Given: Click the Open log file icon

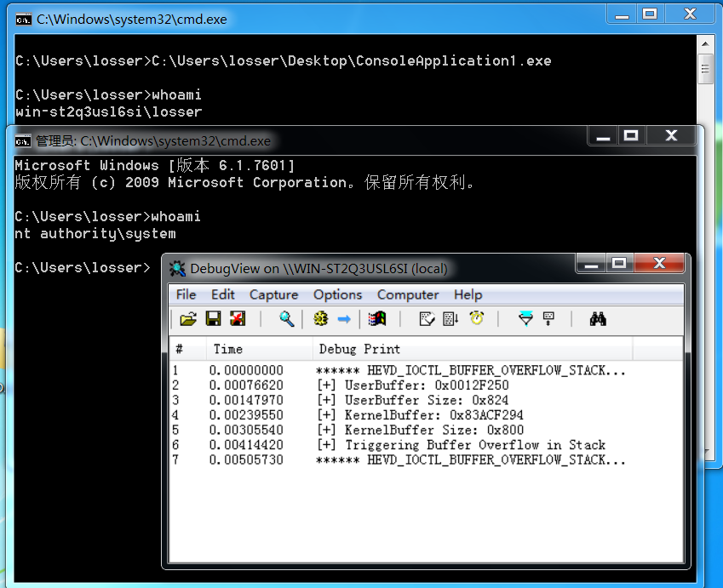Looking at the screenshot, I should [188, 319].
